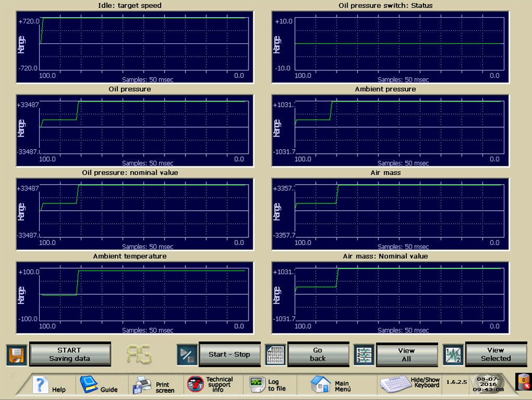Screen dimensions: 532x400
Task: Select the Log to file option
Action: point(266,385)
